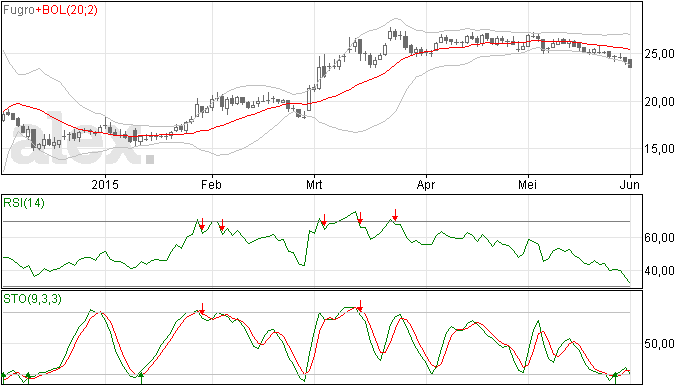Click the '+BOL(20;2)' indicator label
The height and width of the screenshot is (387, 690).
pos(66,10)
